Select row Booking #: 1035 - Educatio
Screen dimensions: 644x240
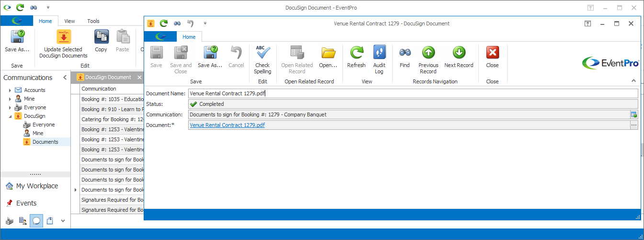point(112,99)
